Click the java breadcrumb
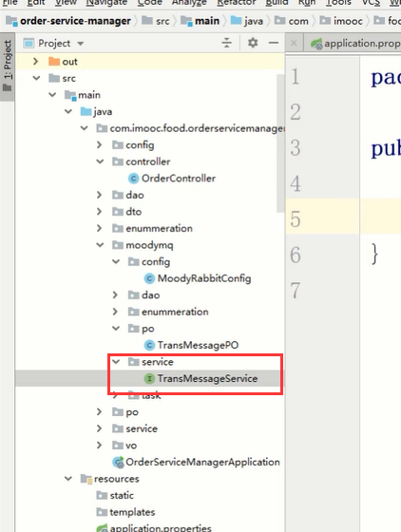The image size is (401, 532). [247, 21]
